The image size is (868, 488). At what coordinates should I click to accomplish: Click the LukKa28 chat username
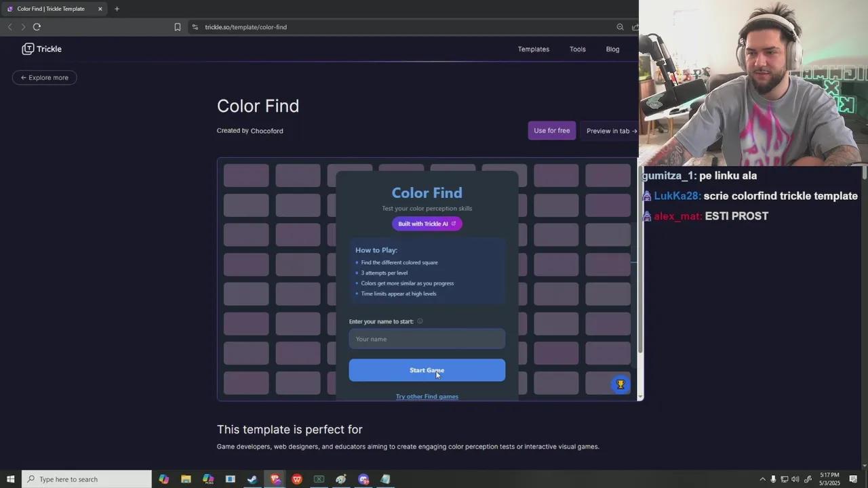point(677,196)
